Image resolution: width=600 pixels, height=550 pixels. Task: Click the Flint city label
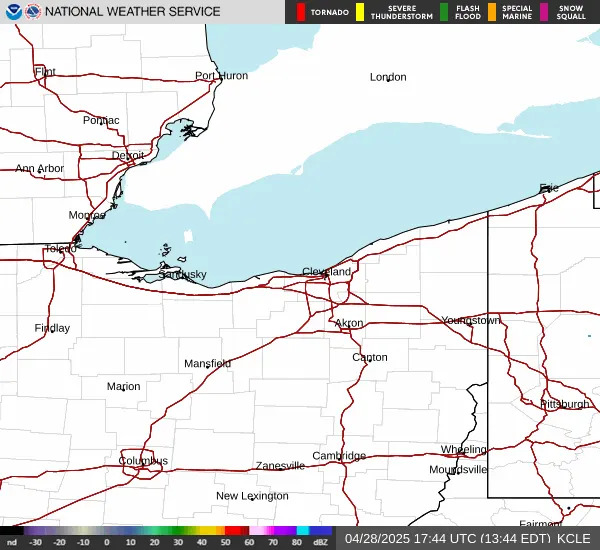point(45,72)
